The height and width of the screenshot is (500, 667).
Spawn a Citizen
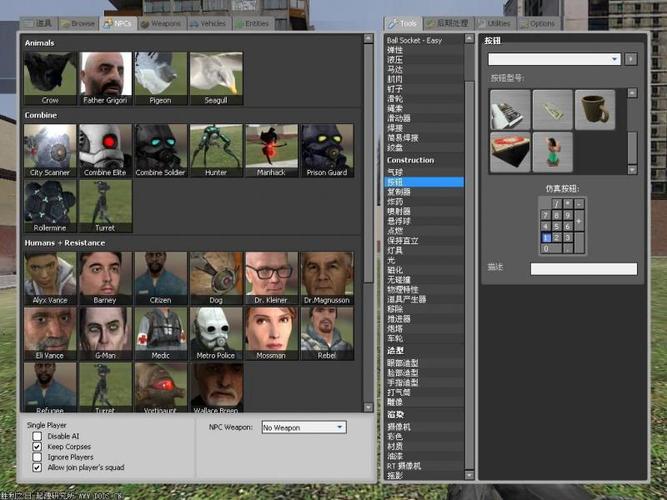point(161,278)
